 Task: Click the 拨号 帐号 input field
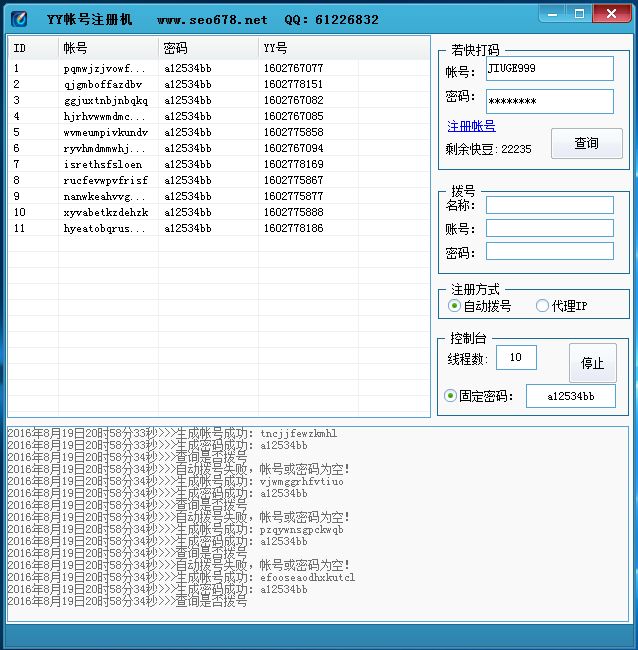coord(549,228)
